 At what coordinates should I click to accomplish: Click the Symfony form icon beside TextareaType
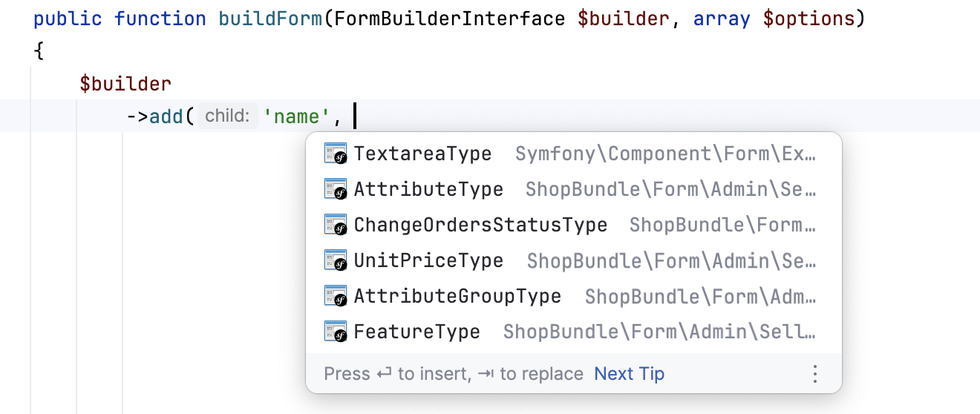pos(336,154)
